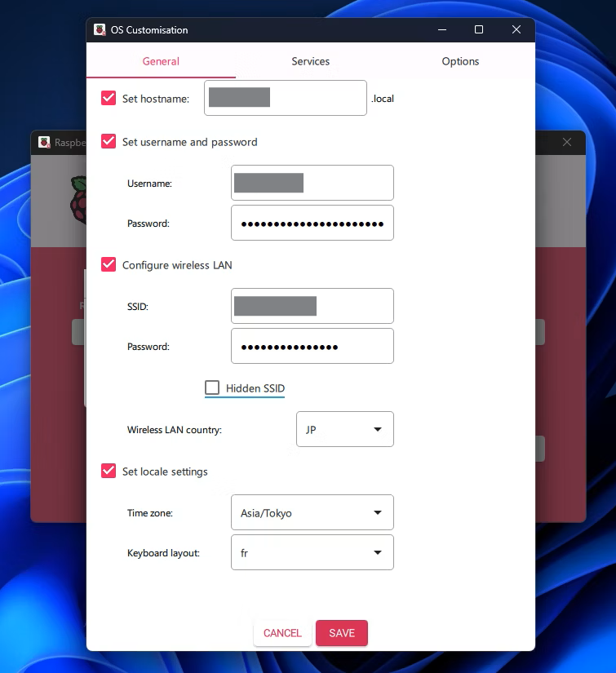Click the 'Time zone:' label
Image resolution: width=616 pixels, height=673 pixels.
[x=150, y=513]
